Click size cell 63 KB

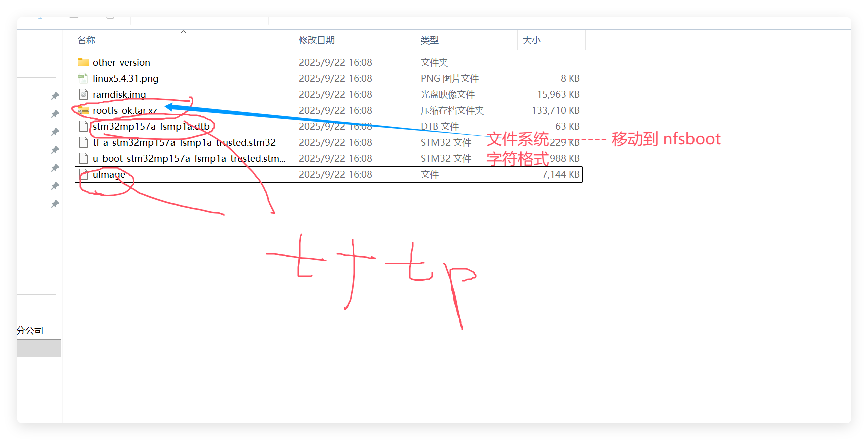pos(567,126)
